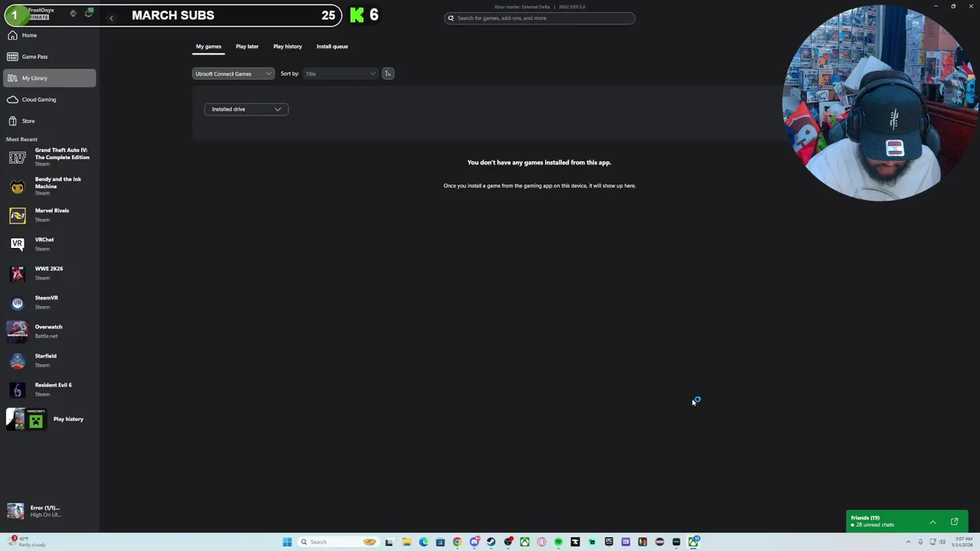Open WWE 2K26 from Most Recent

coord(49,273)
